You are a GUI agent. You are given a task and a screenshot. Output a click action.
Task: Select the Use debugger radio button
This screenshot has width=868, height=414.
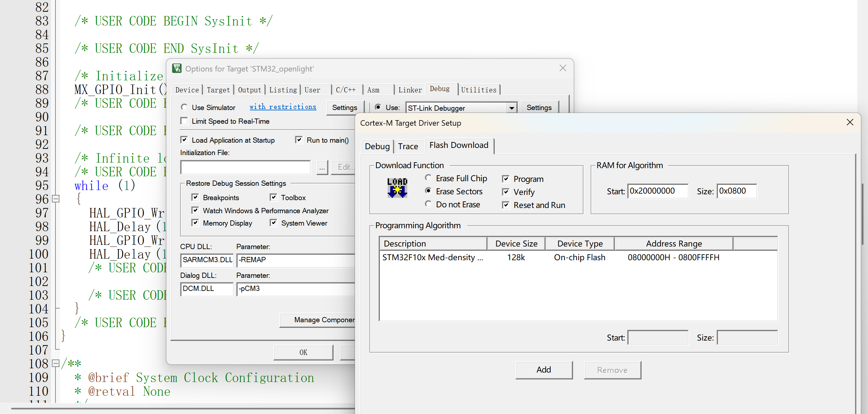pos(378,107)
